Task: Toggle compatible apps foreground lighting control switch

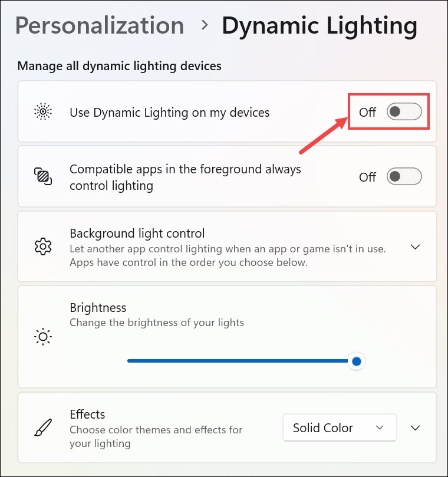Action: tap(404, 176)
